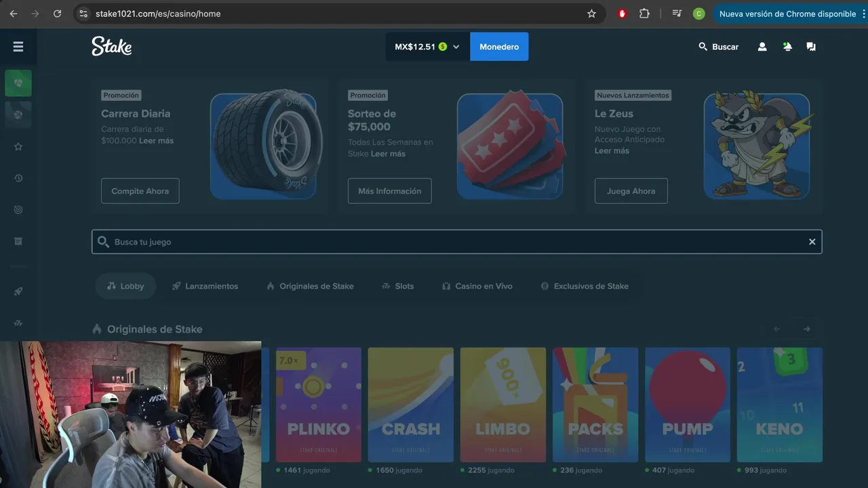Click magnifier icon in game search field
This screenshot has width=868, height=488.
[103, 242]
